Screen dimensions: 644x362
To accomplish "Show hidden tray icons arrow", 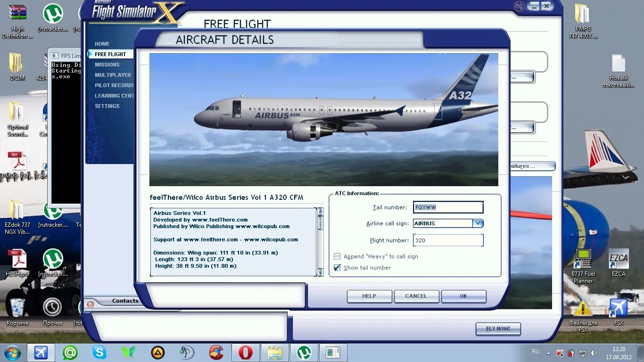I will (x=548, y=353).
